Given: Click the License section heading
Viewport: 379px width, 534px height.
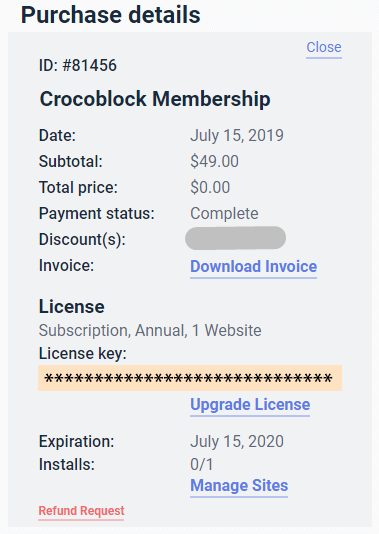Looking at the screenshot, I should 72,307.
